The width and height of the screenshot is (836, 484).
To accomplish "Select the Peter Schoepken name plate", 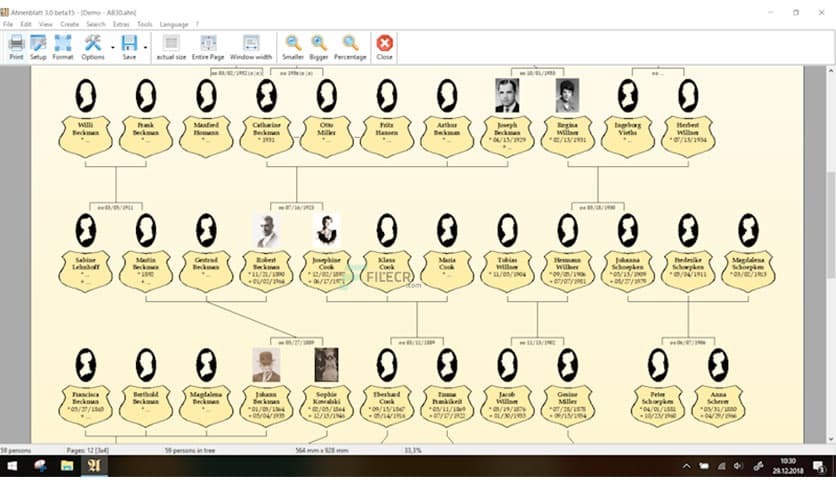I will coord(657,405).
